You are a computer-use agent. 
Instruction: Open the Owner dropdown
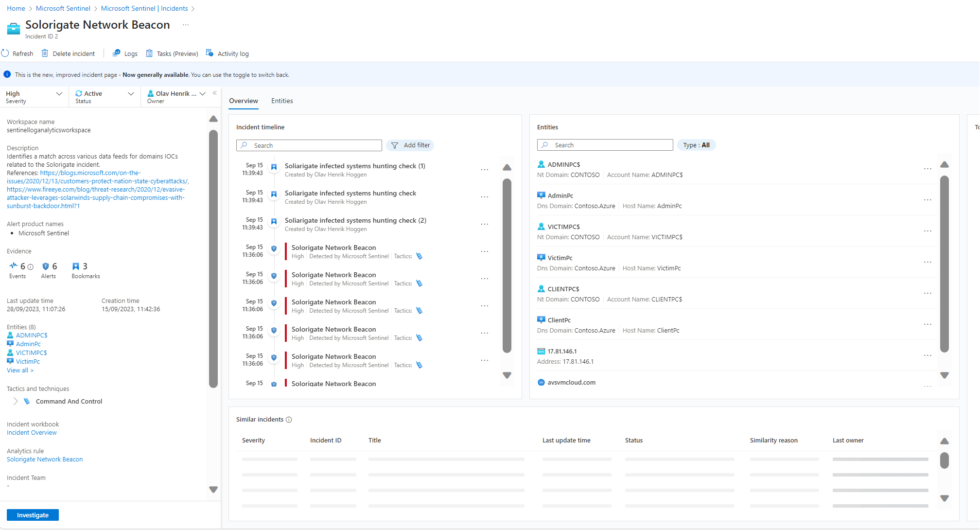point(176,97)
